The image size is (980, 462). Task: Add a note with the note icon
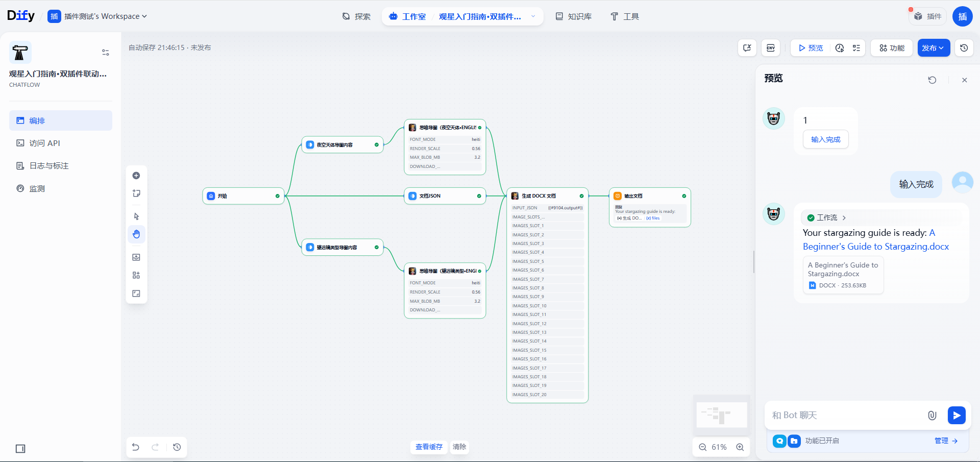coord(136,193)
